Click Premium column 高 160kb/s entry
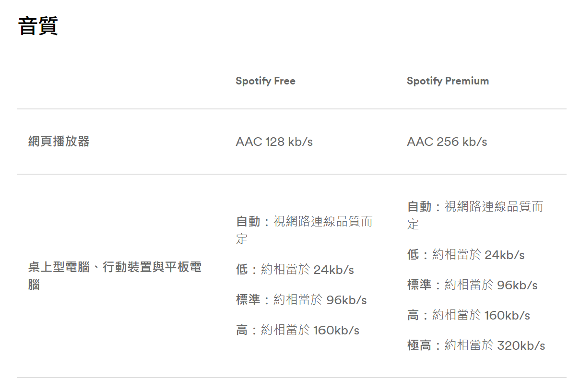 pos(468,315)
